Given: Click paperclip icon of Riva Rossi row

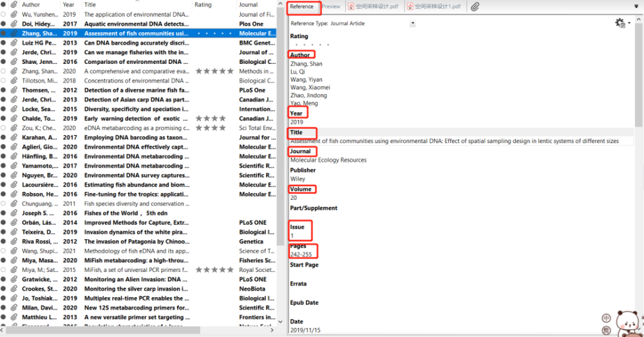Looking at the screenshot, I should [x=14, y=241].
